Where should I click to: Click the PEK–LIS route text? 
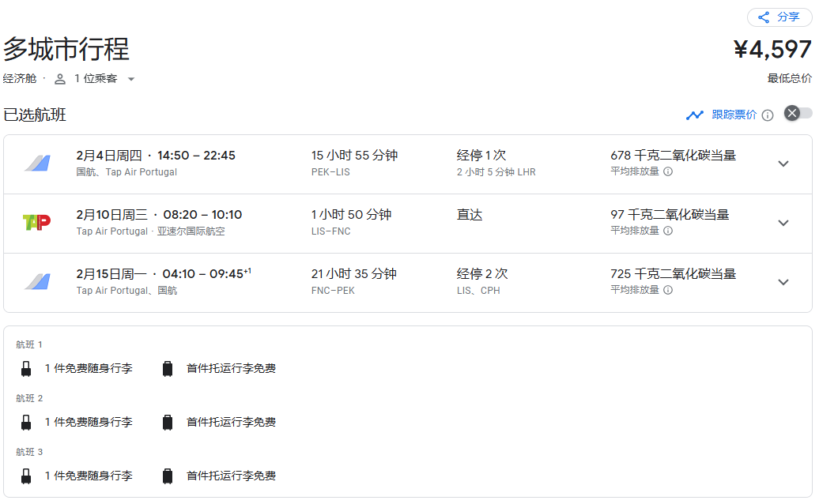(x=330, y=172)
